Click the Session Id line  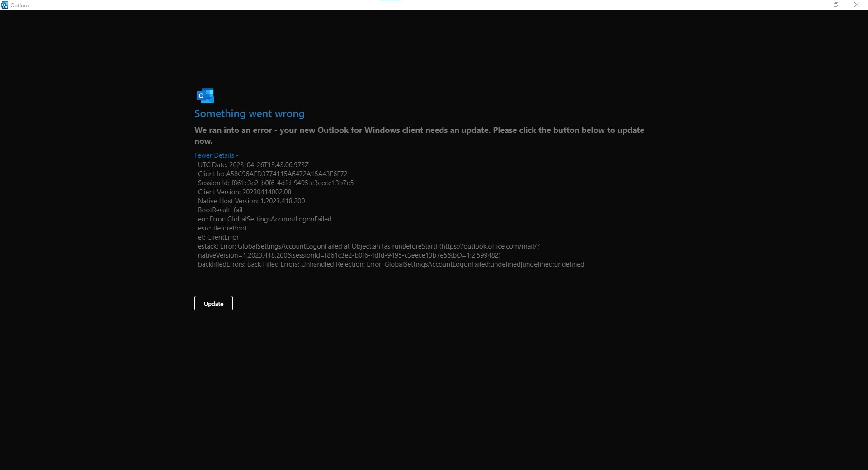276,183
